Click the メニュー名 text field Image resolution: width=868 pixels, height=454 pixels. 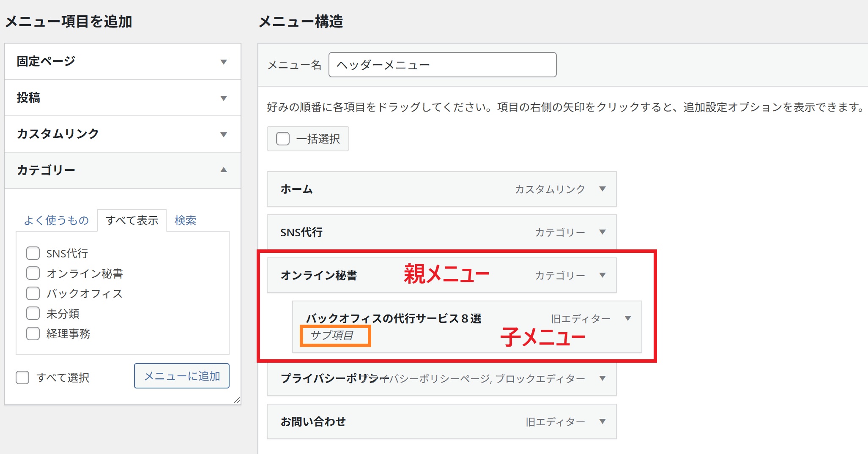tap(442, 65)
